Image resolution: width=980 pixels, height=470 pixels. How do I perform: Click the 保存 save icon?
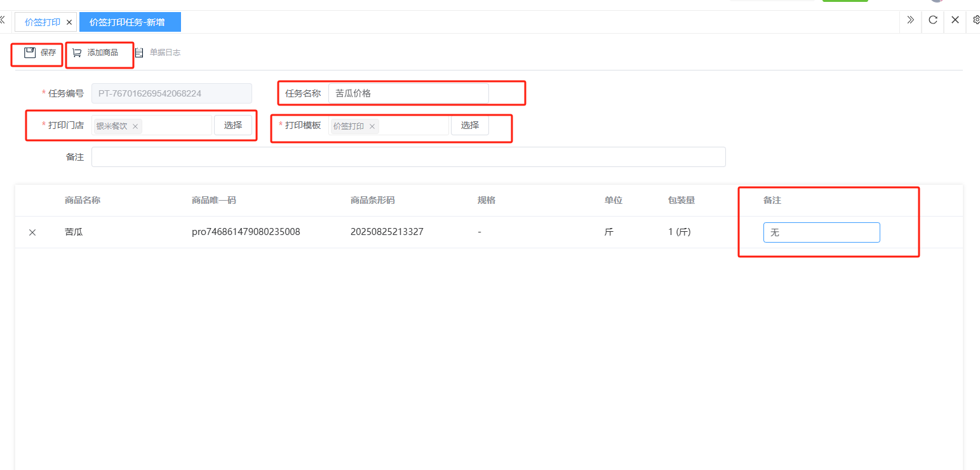pos(30,53)
